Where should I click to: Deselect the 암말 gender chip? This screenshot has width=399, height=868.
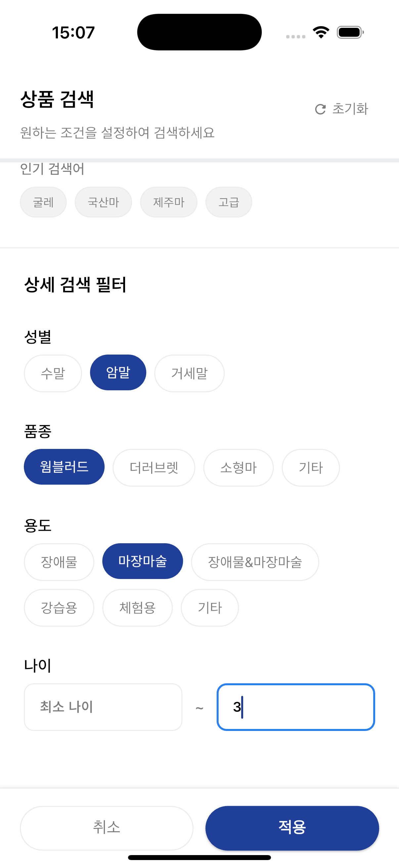click(118, 372)
